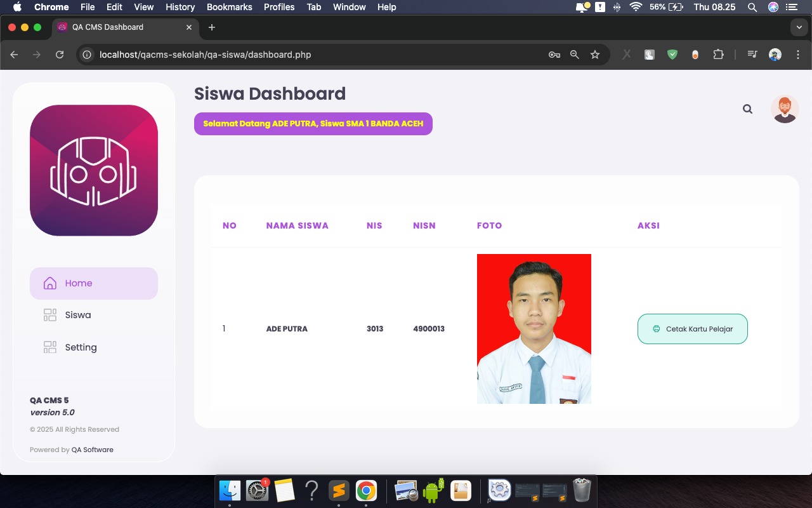Viewport: 812px width, 508px height.
Task: Open Chrome's three-dot menu
Action: click(x=797, y=55)
